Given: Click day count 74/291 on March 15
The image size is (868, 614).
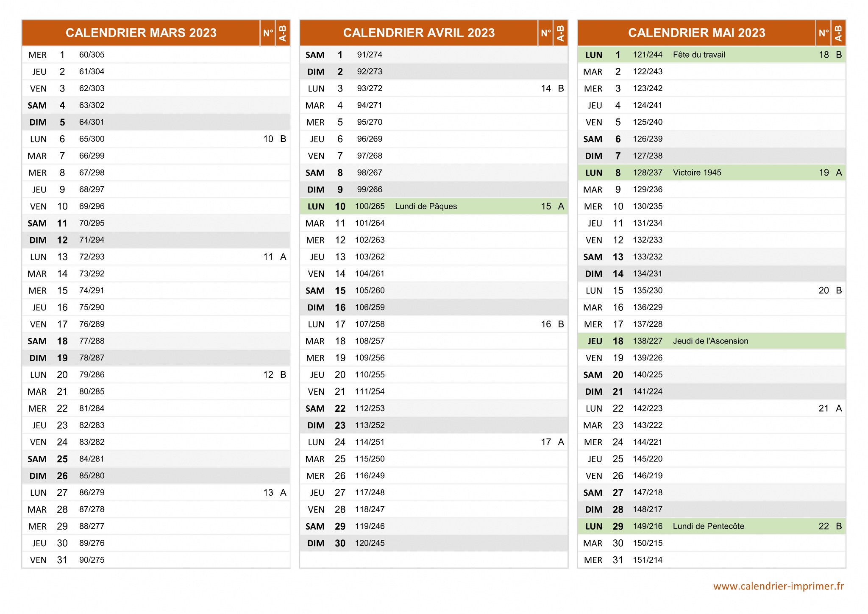Looking at the screenshot, I should point(92,290).
